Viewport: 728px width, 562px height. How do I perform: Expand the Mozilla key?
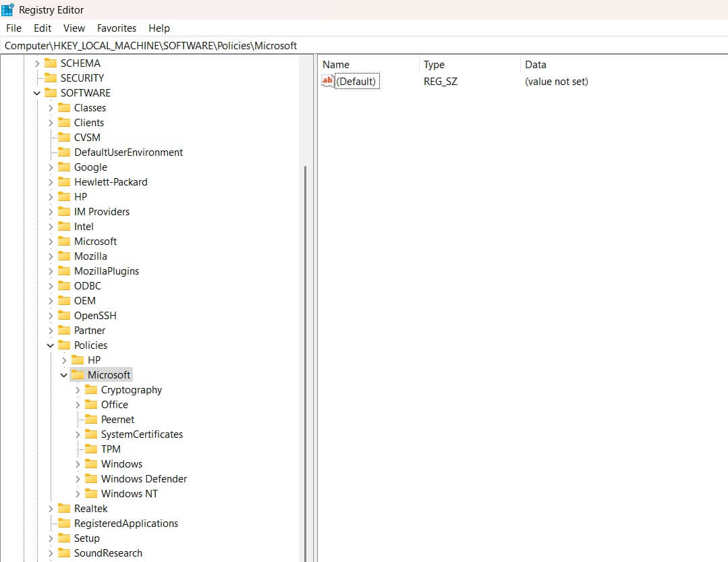[x=51, y=256]
